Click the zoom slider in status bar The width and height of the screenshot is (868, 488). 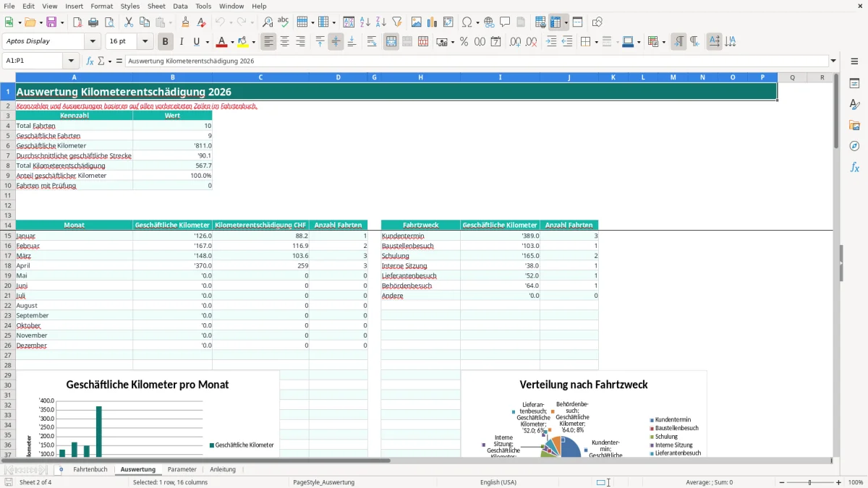[809, 482]
